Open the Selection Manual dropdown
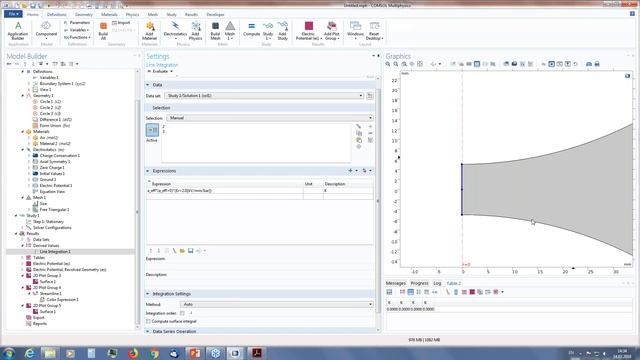The width and height of the screenshot is (640, 360). pos(270,118)
